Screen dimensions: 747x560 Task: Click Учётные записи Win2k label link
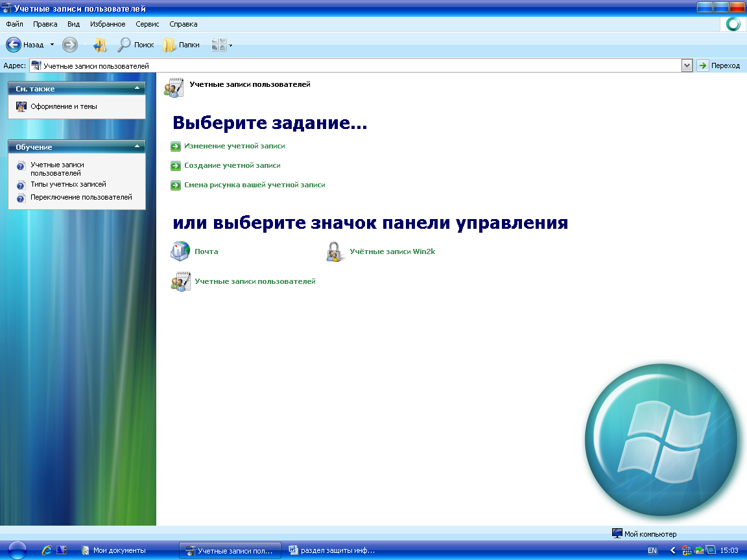point(392,251)
